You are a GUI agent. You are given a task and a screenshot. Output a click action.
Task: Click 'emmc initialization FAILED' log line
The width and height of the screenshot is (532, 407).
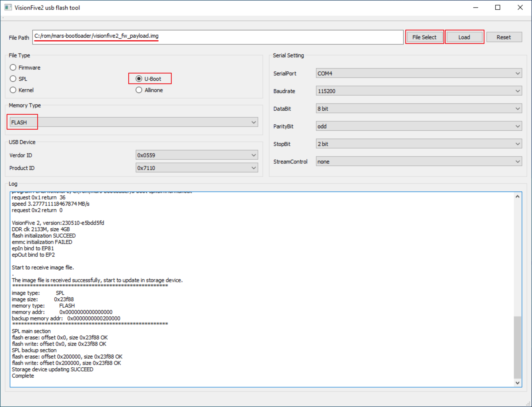[42, 242]
